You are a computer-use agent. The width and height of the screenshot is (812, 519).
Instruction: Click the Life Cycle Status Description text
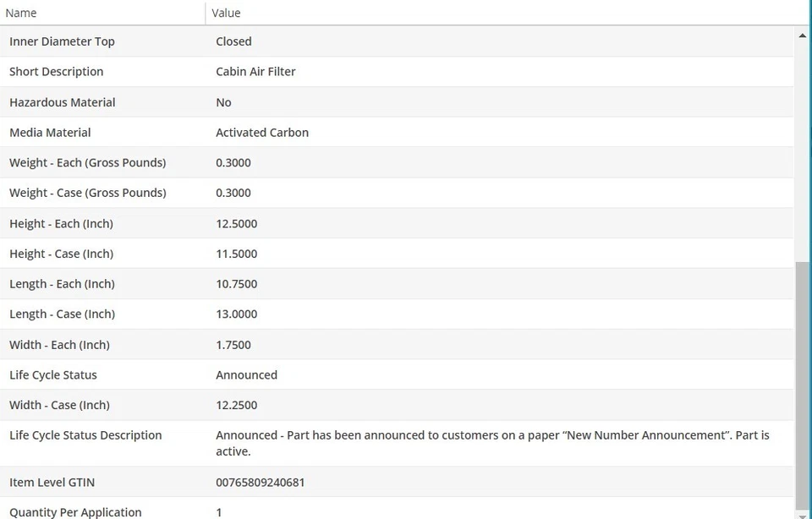coord(492,443)
